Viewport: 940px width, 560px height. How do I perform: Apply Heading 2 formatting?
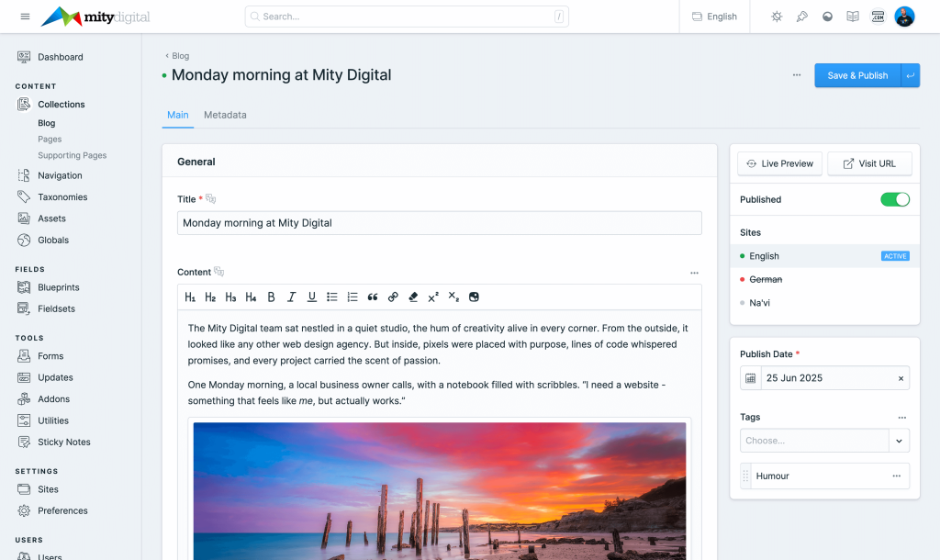click(210, 297)
